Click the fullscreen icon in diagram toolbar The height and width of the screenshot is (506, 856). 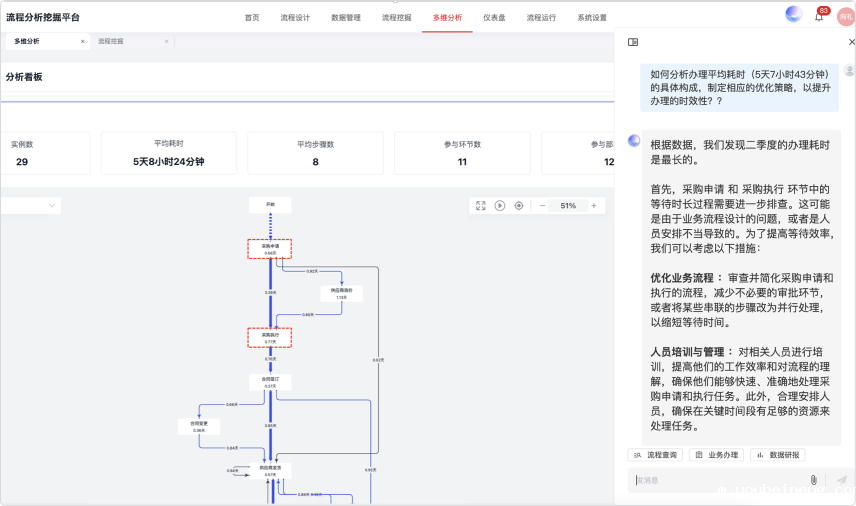(481, 205)
